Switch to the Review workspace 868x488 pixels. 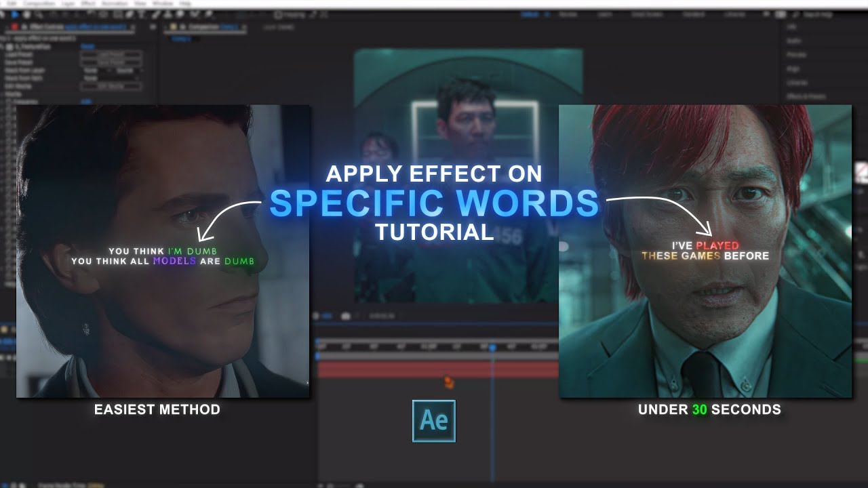point(568,14)
